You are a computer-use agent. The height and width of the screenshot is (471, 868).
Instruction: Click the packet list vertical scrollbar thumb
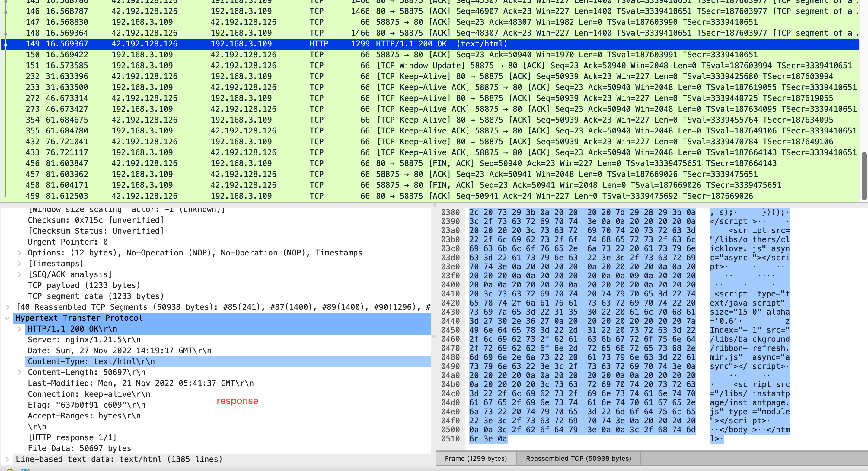click(x=864, y=176)
